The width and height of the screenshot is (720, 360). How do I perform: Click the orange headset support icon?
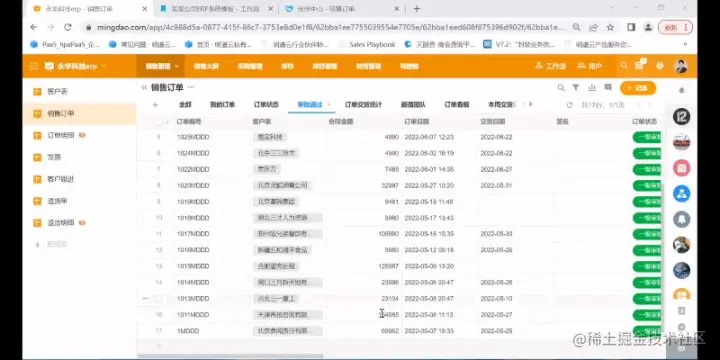click(x=681, y=294)
